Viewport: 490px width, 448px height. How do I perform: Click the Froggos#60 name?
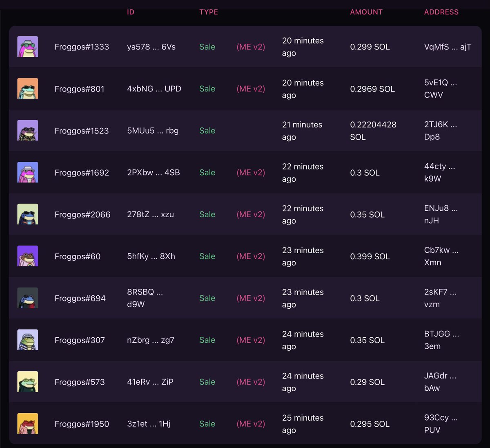(x=78, y=256)
